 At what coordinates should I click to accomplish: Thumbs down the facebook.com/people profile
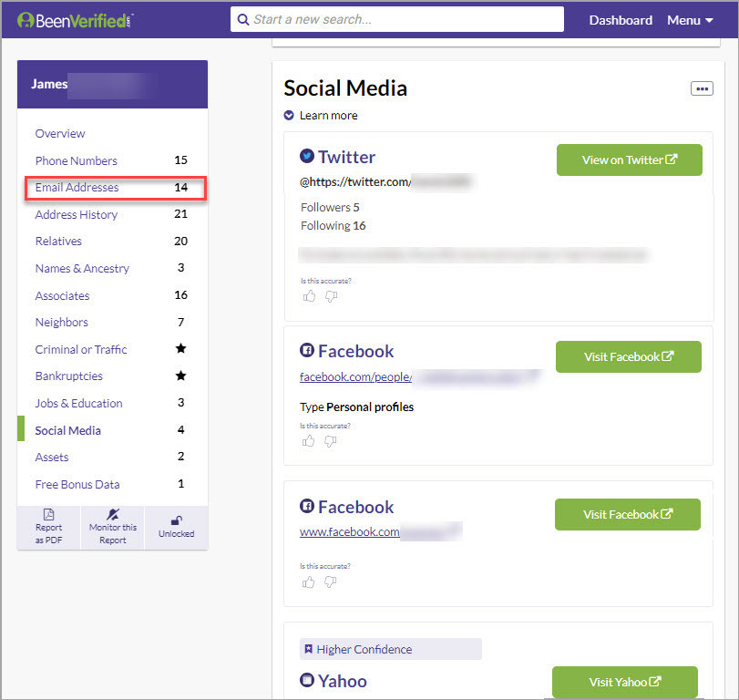point(331,441)
